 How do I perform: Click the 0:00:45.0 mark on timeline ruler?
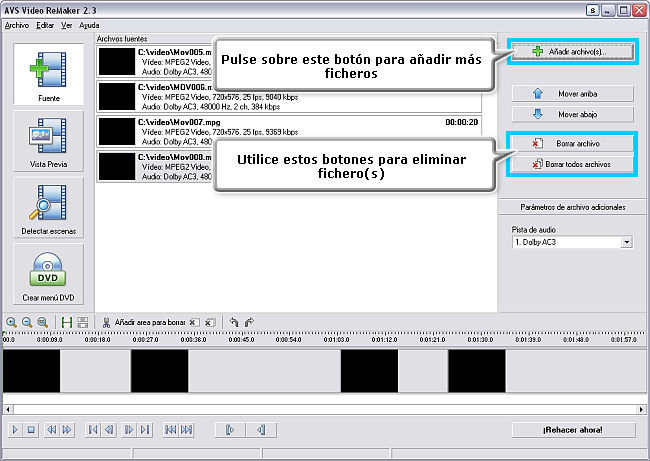pos(241,340)
